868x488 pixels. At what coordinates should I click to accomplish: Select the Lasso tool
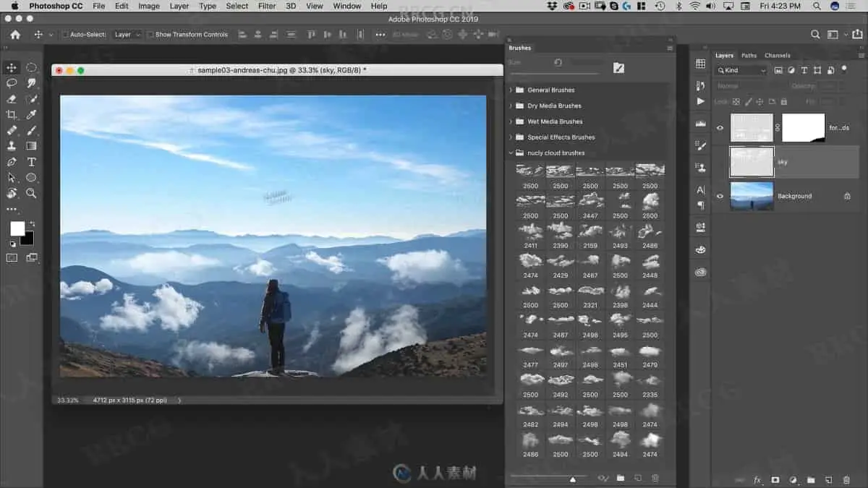coord(12,83)
